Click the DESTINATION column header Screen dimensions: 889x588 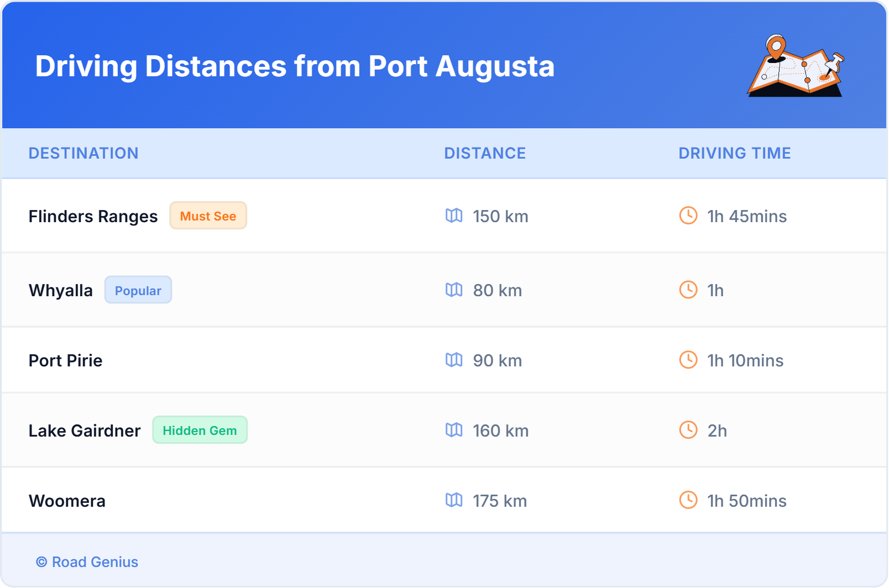[x=84, y=153]
